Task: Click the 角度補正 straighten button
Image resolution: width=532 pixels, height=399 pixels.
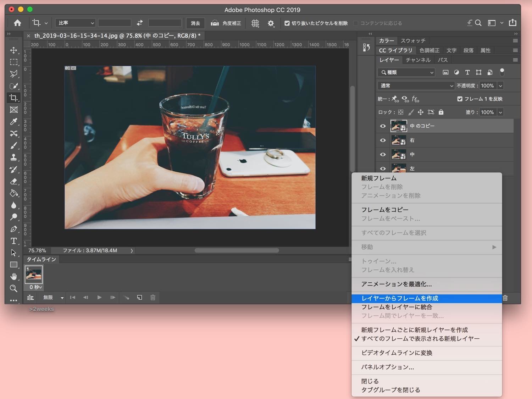Action: click(226, 23)
